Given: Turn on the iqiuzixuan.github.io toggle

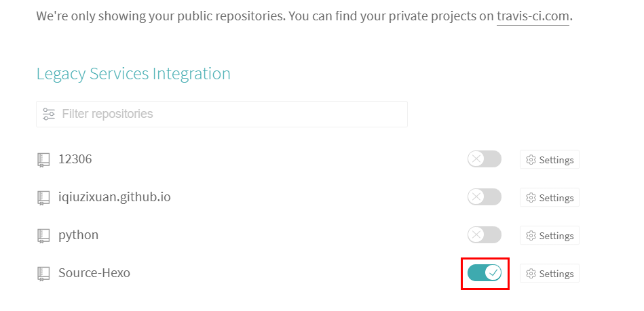Looking at the screenshot, I should pos(484,197).
